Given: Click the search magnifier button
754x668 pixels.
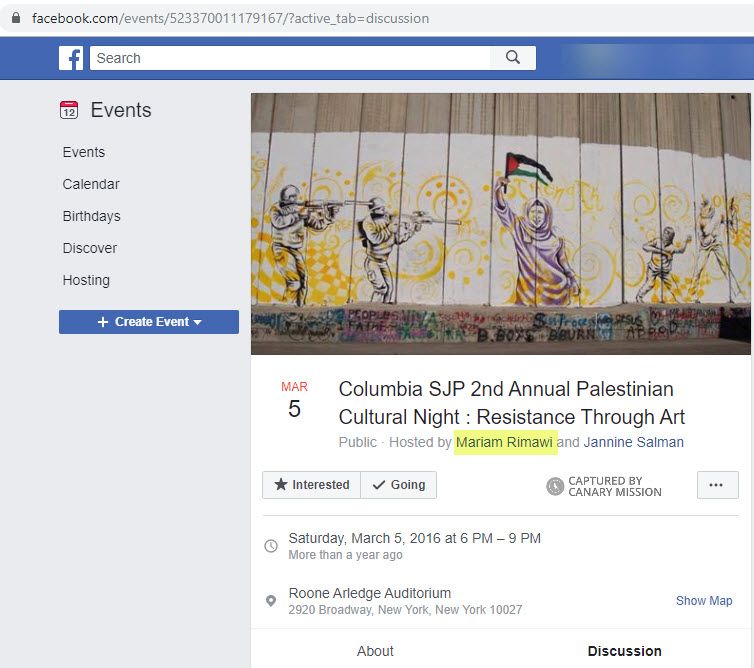Looking at the screenshot, I should pyautogui.click(x=513, y=58).
